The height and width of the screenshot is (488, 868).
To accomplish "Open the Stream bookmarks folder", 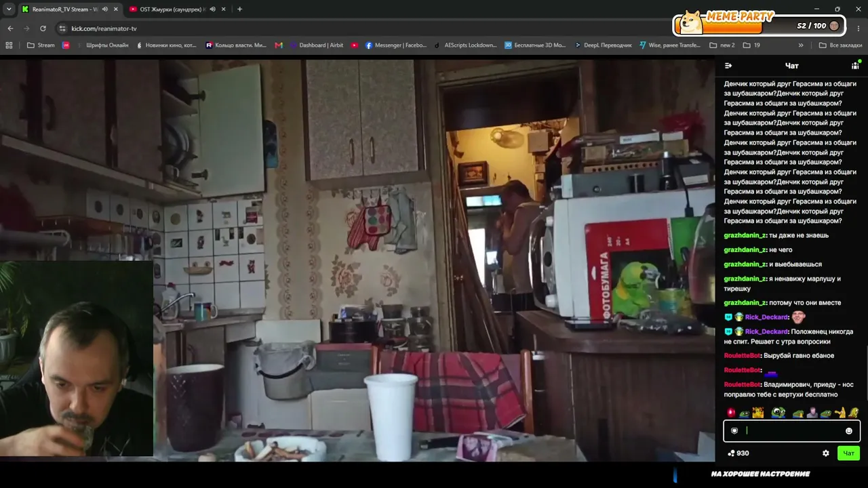I will point(41,45).
